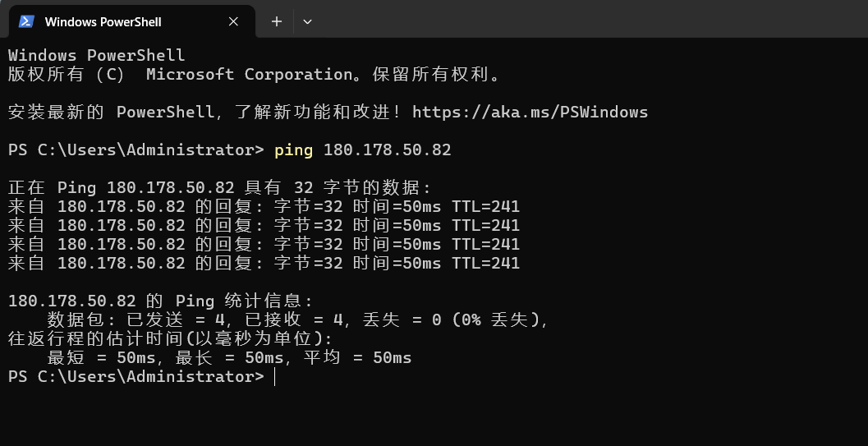Viewport: 868px width, 446px height.
Task: Click the first PS C:\Users\Administrator> prompt text
Action: pos(136,150)
